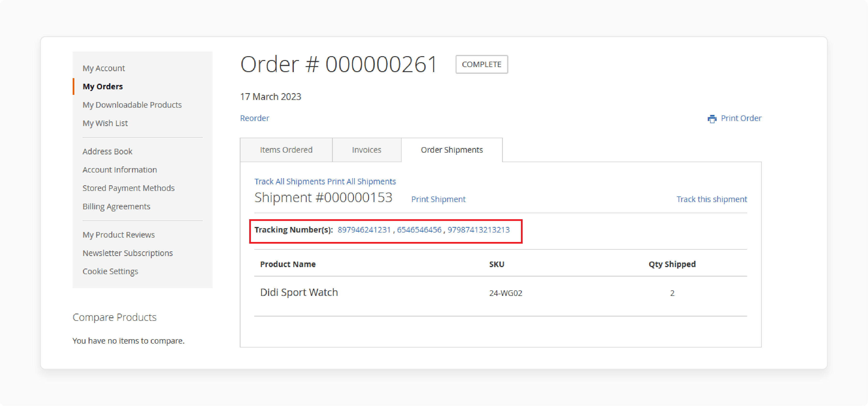Image resolution: width=868 pixels, height=406 pixels.
Task: Click the printer icon beside Print Order
Action: pos(712,119)
